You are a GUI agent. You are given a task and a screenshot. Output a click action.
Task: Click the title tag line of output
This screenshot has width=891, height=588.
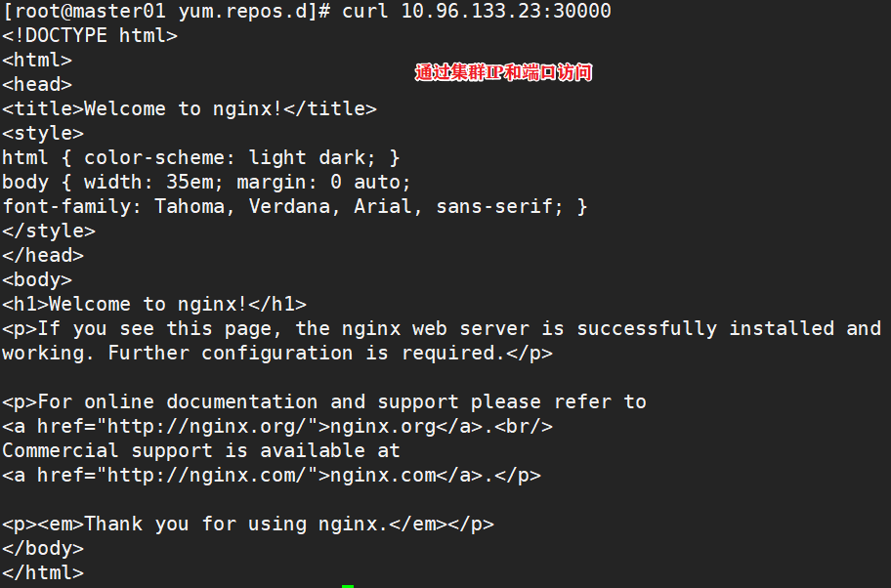tap(190, 109)
